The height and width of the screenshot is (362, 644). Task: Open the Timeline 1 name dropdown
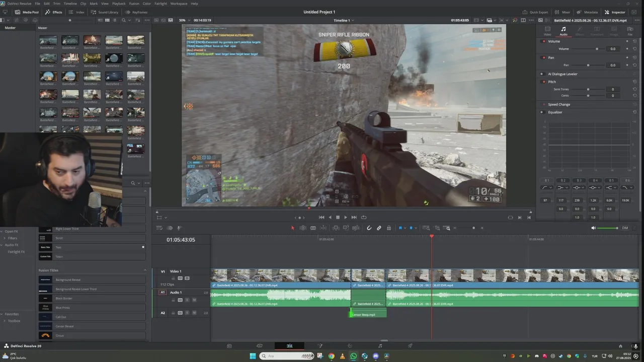click(x=344, y=20)
